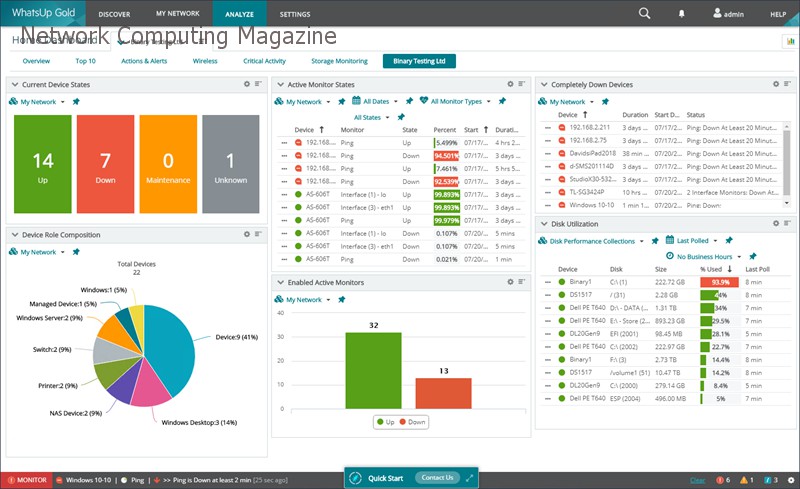Pin My Network in Current Device States

pyautogui.click(x=76, y=102)
